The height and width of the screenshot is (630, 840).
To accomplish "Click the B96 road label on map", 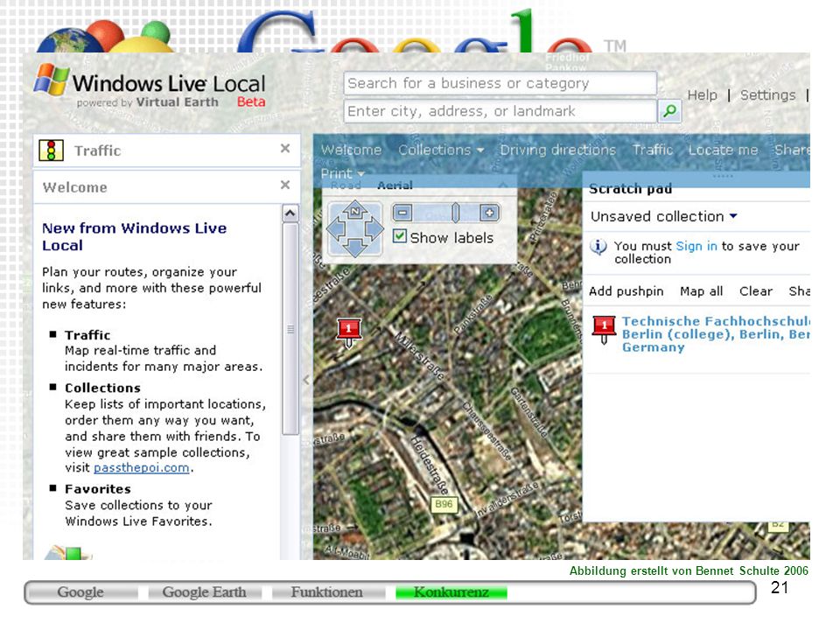I will [444, 504].
